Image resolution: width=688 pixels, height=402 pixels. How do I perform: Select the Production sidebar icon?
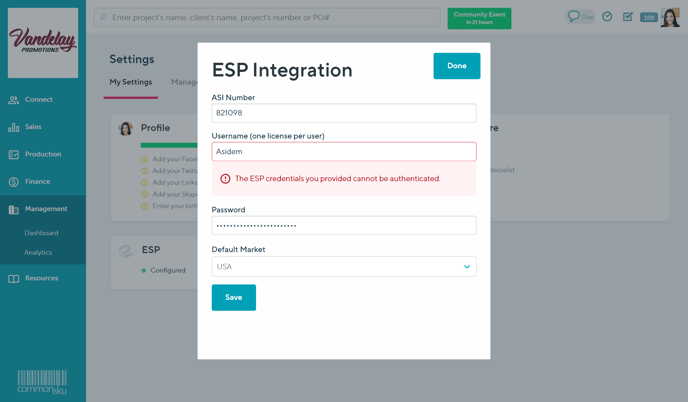(14, 154)
